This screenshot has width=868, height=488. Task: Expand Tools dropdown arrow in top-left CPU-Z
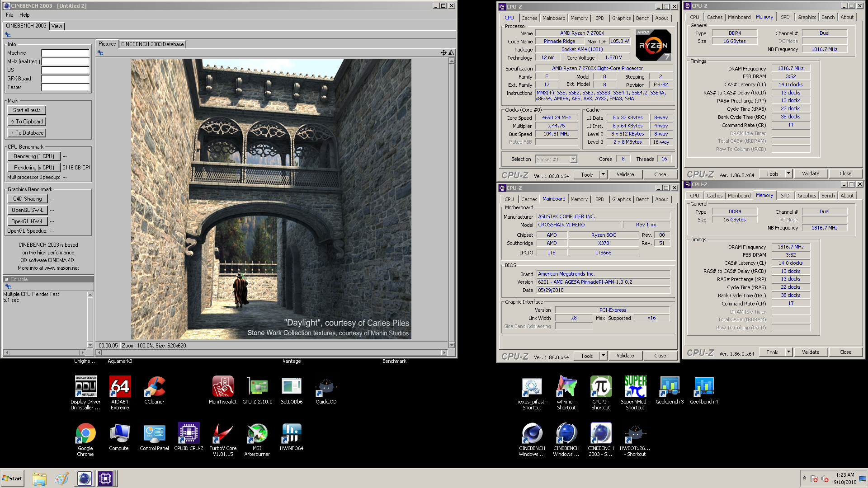(x=603, y=174)
